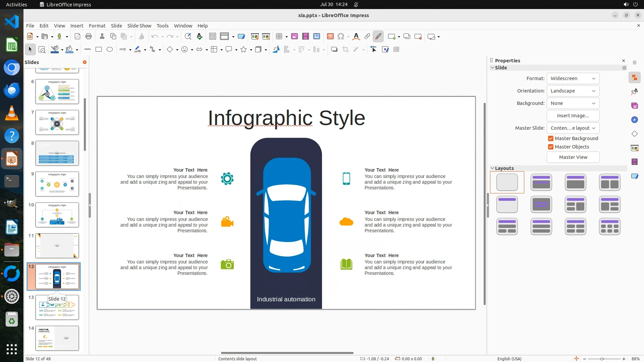Open the Orientation dropdown showing Landscape
The image size is (644, 362).
click(573, 91)
